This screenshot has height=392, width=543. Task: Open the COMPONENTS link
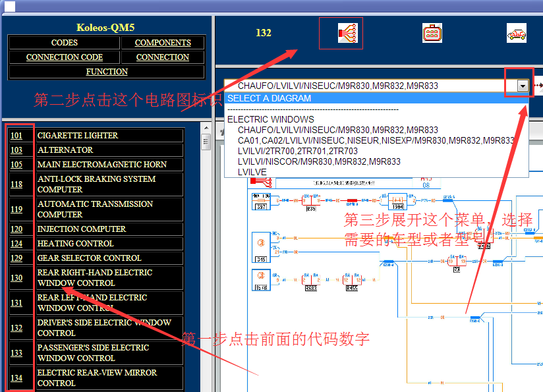163,43
